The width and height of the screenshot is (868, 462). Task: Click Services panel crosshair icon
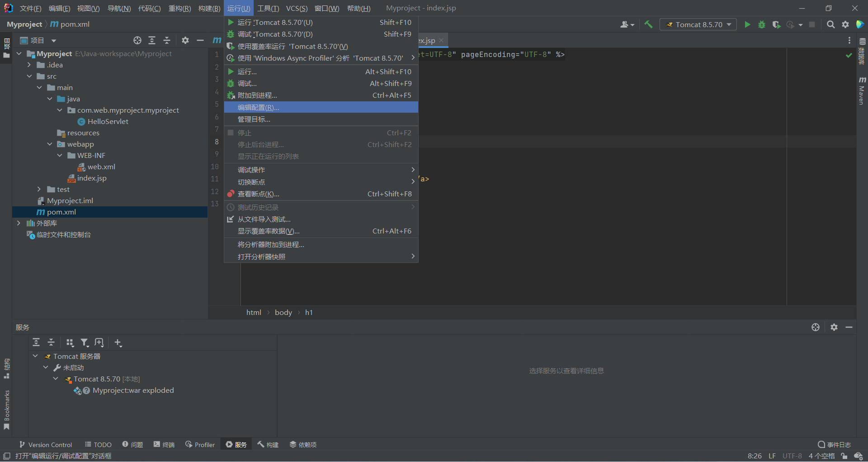pyautogui.click(x=816, y=327)
